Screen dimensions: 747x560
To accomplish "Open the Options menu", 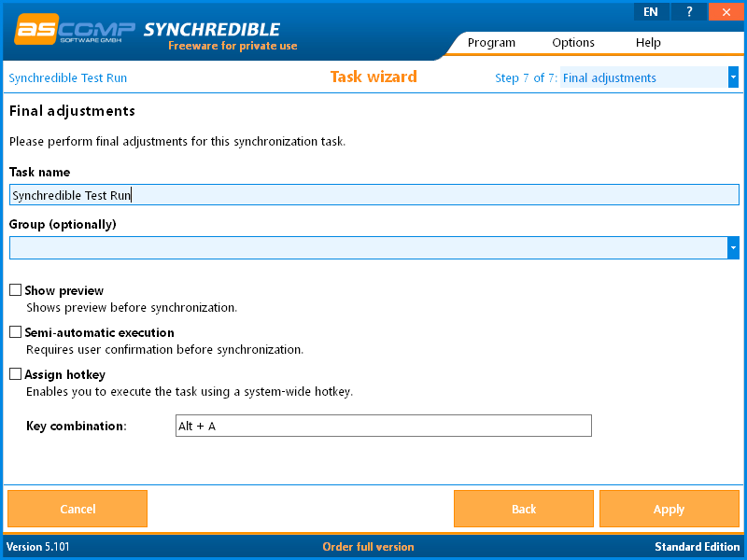I will [573, 42].
